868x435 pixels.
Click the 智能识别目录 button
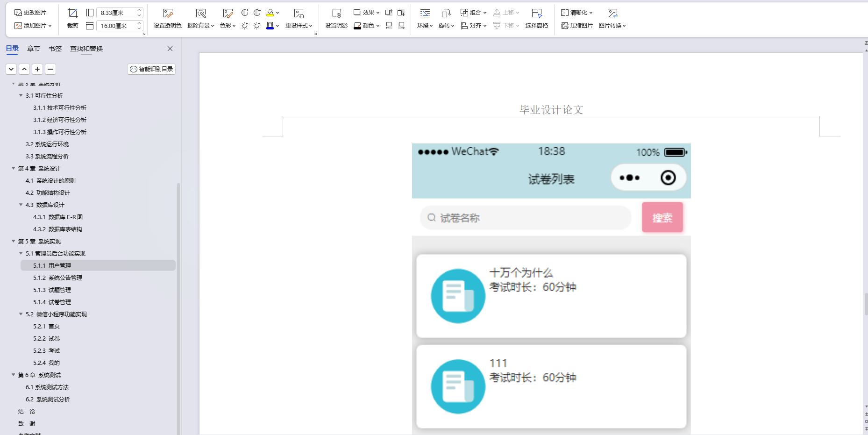coord(151,69)
